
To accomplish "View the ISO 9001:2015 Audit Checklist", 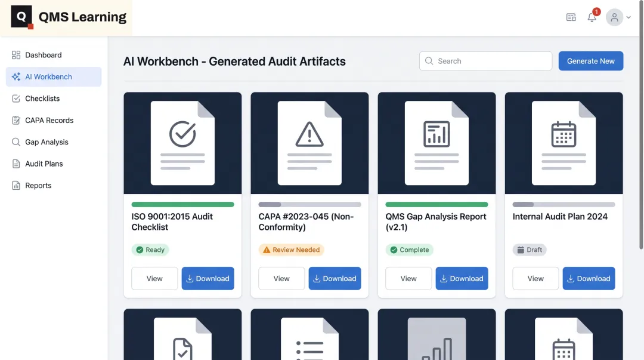I will click(x=154, y=279).
